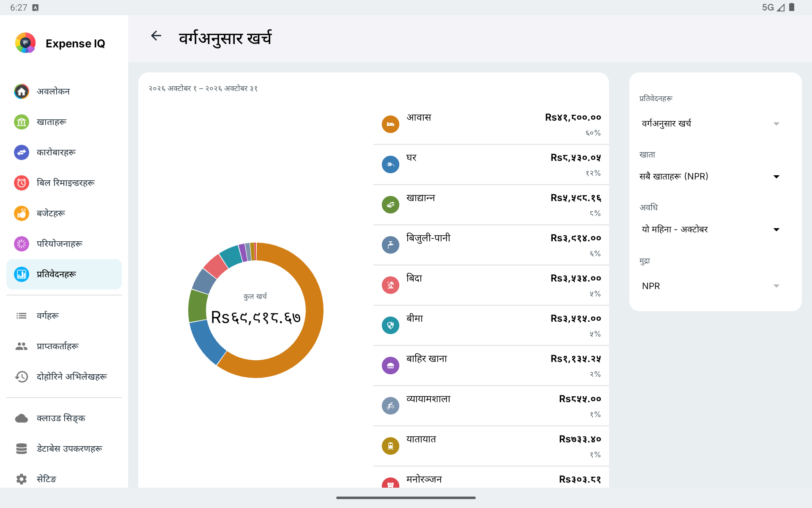Open कारोबारहरू transactions icon
812x508 pixels.
(22, 152)
